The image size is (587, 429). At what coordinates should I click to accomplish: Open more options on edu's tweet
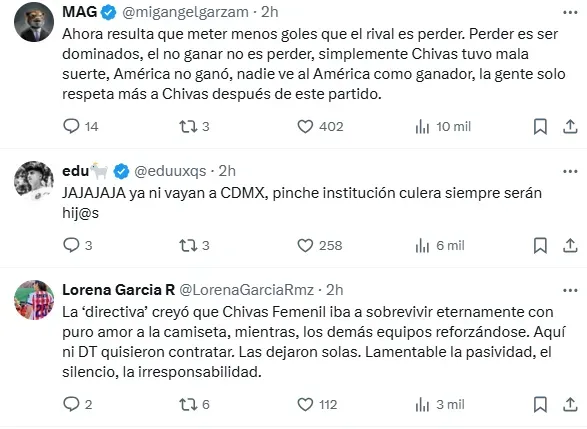[x=570, y=171]
